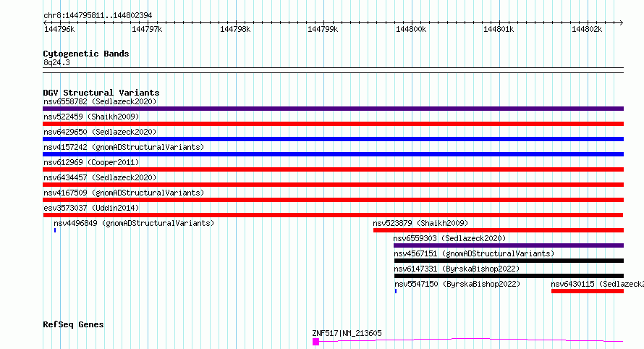This screenshot has width=644, height=349.
Task: Open the nsv6429650 (Sedlazeck2020) label
Action: (100, 132)
